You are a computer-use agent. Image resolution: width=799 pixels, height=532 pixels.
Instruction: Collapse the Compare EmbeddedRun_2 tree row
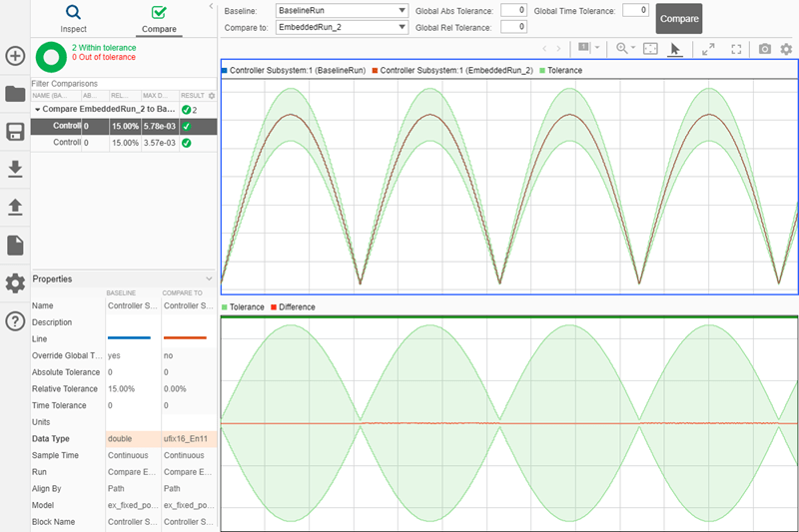click(37, 109)
